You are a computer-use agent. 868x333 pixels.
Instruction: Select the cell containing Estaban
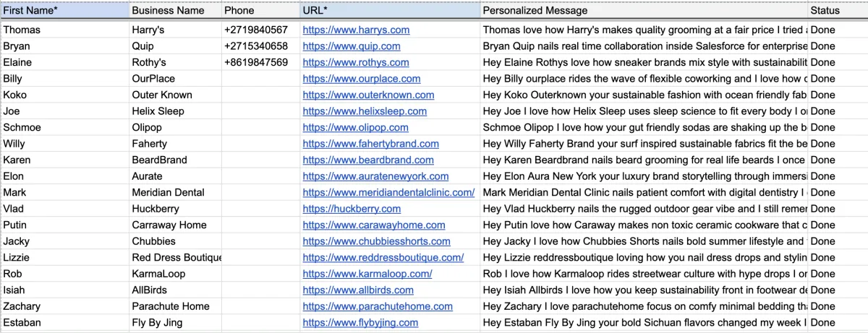pyautogui.click(x=64, y=322)
